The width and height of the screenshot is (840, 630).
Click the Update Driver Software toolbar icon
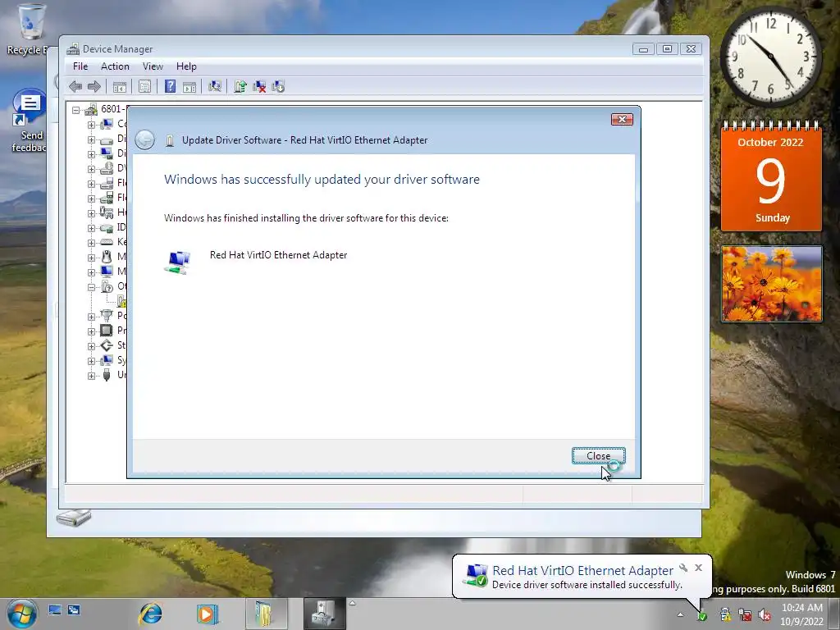240,86
